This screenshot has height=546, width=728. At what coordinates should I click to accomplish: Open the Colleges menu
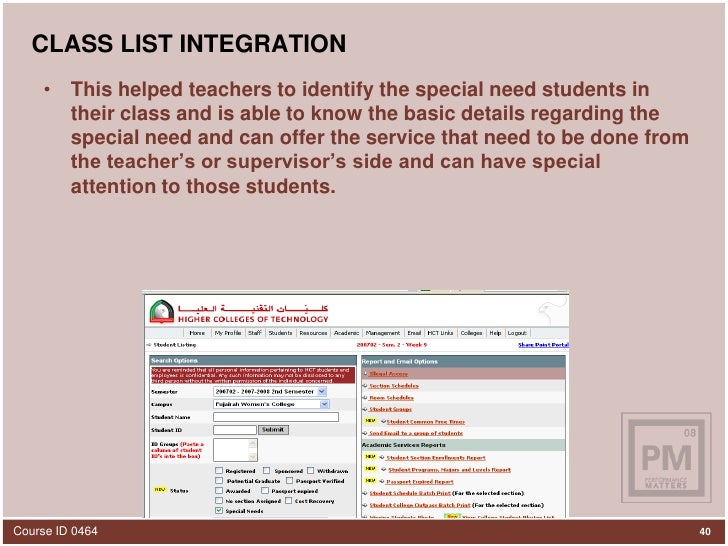[471, 333]
